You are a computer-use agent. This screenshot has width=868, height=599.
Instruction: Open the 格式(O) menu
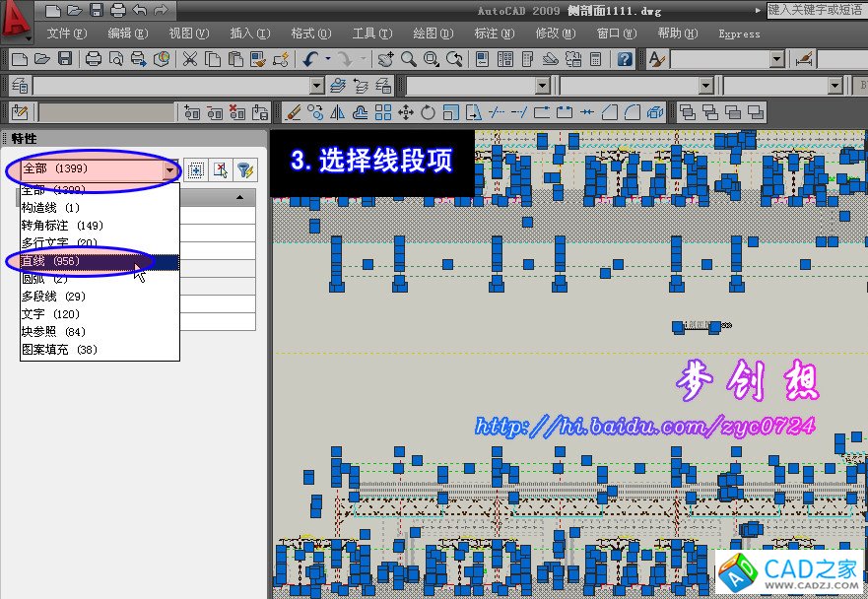[310, 33]
